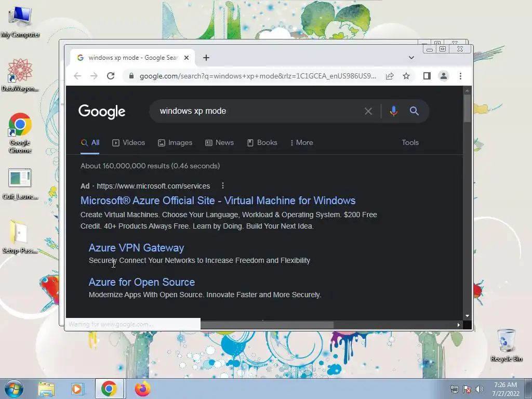
Task: Open the ad's three-dot options
Action: (222, 185)
